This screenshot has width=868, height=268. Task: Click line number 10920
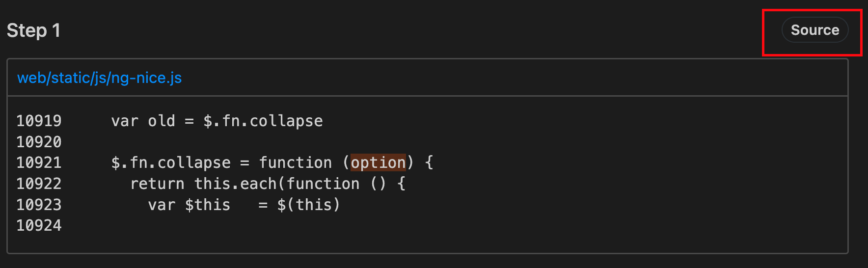[x=39, y=142]
